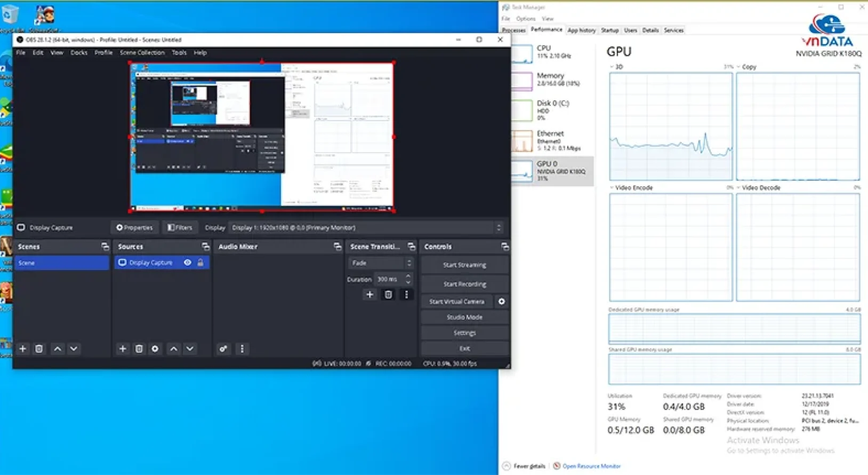Increase transition duration with up arrow

408,276
